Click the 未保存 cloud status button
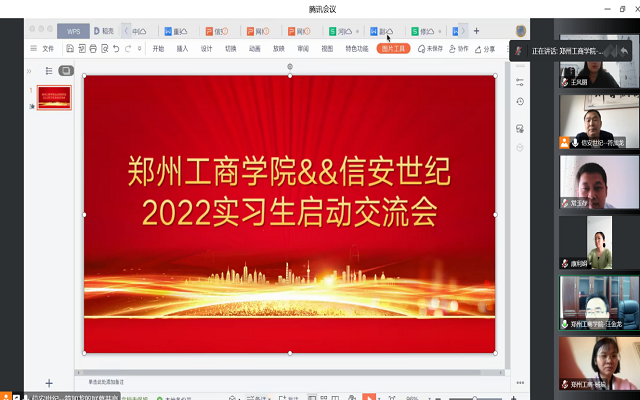 [x=430, y=49]
